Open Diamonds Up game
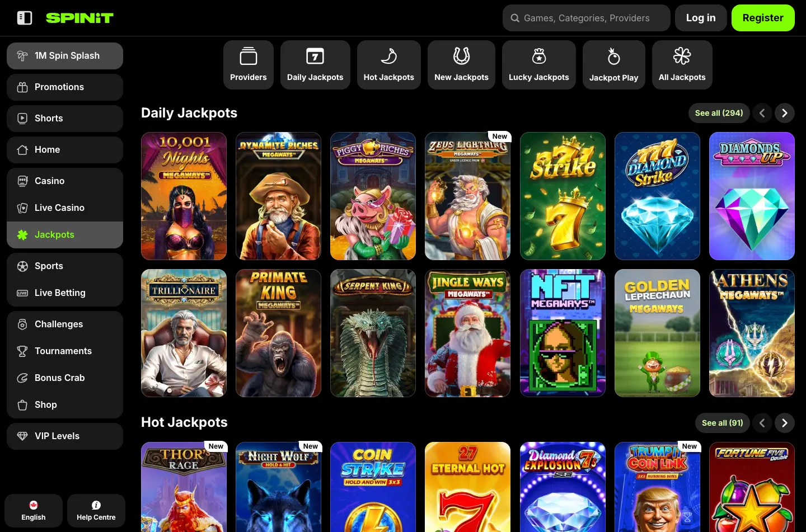Viewport: 806px width, 532px height. pyautogui.click(x=752, y=196)
